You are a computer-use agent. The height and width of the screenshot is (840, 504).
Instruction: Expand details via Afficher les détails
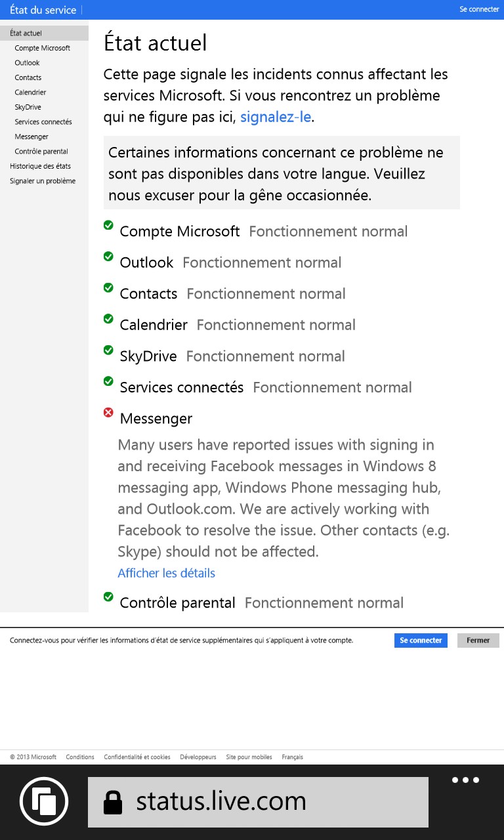166,573
